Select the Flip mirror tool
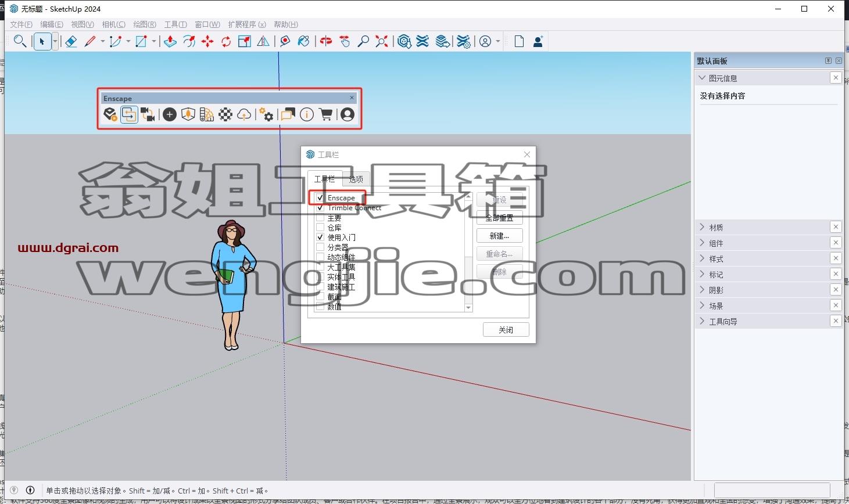The image size is (849, 504). click(x=263, y=41)
